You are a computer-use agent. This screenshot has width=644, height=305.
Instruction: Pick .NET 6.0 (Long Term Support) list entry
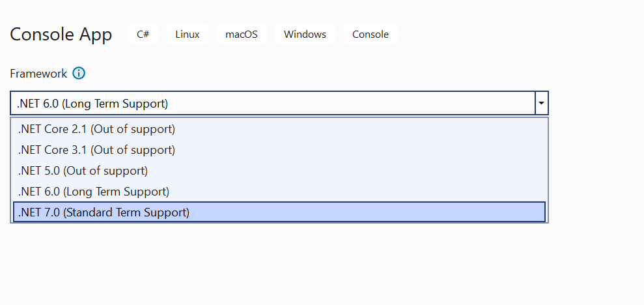pos(279,192)
